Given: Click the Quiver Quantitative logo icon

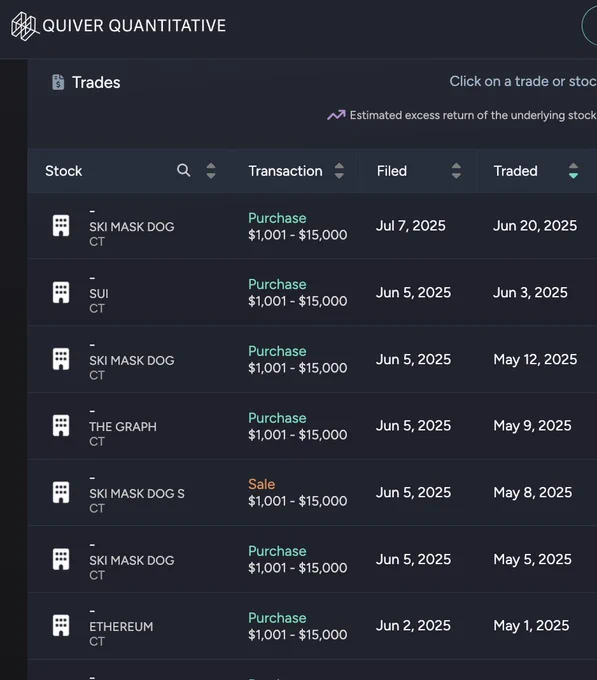Looking at the screenshot, I should click(25, 26).
